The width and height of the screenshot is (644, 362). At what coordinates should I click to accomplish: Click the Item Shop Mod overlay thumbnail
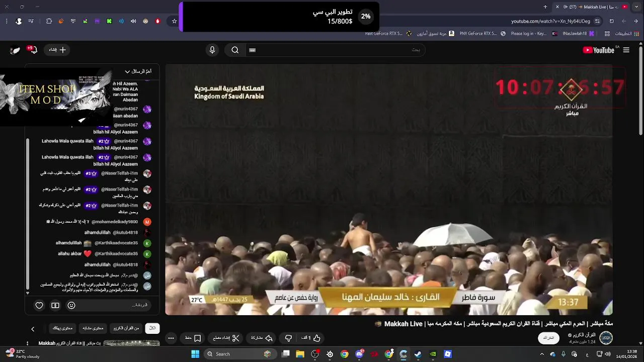(x=55, y=96)
